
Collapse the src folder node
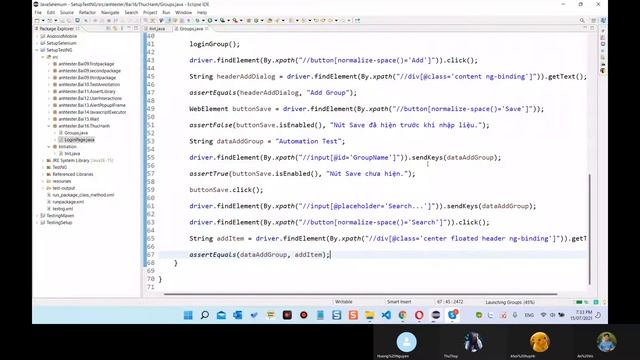point(43,57)
